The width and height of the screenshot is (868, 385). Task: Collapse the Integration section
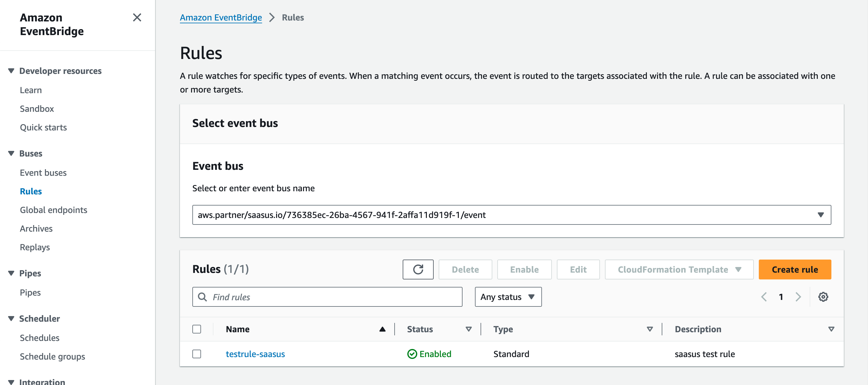tap(11, 382)
